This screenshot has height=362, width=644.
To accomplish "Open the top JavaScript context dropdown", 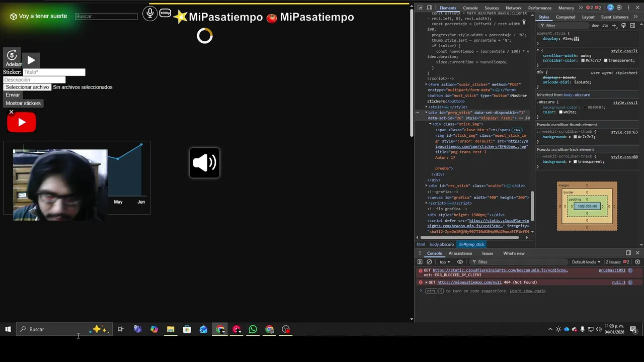I will pyautogui.click(x=445, y=262).
